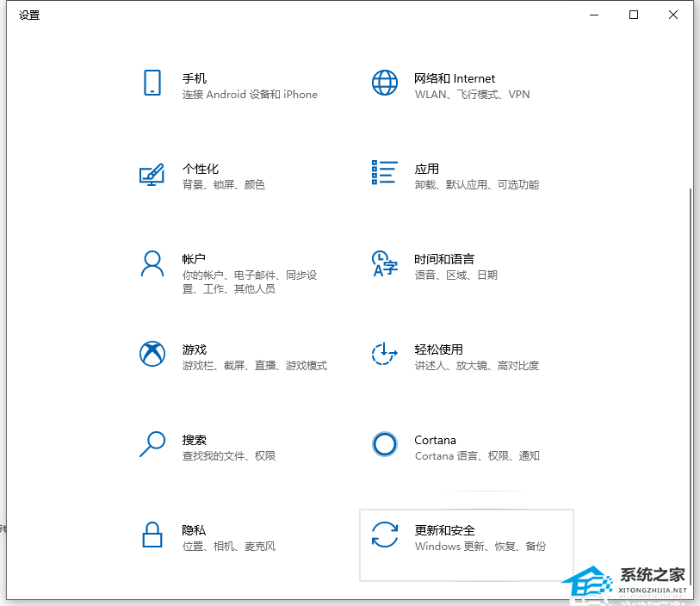Select the Xbox 游戏 icon
Screen dimensions: 700x606
pyautogui.click(x=152, y=354)
